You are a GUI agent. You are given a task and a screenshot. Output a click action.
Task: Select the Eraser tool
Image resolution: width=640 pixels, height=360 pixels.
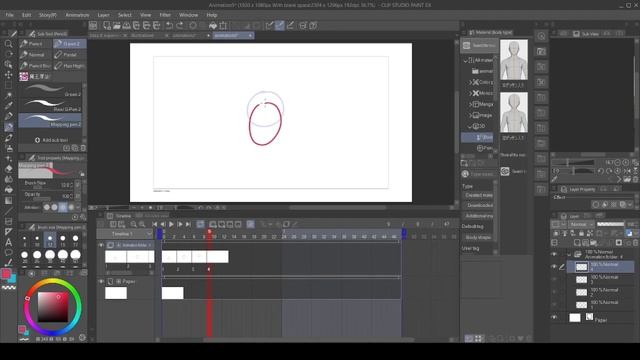tap(8, 169)
